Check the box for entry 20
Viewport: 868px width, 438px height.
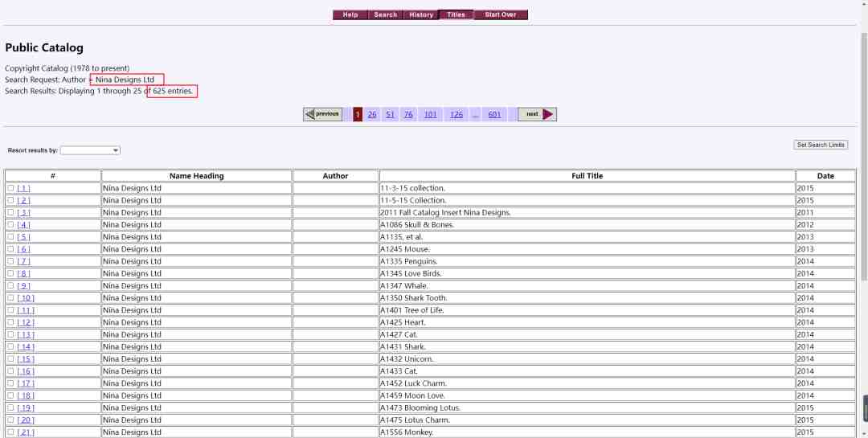tap(10, 420)
